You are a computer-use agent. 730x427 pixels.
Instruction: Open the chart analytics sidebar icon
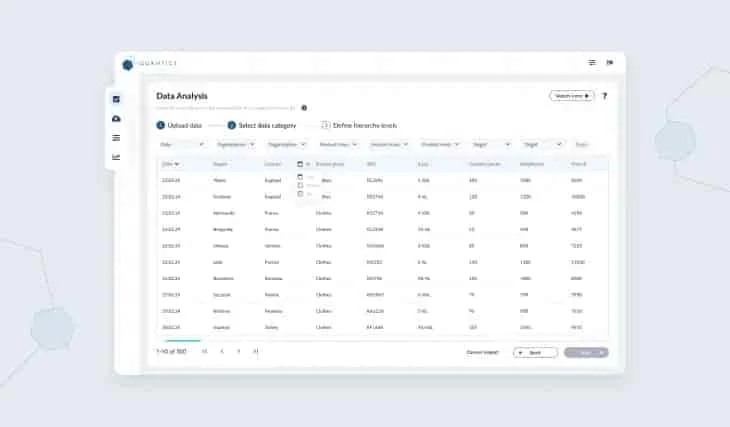pyautogui.click(x=116, y=157)
